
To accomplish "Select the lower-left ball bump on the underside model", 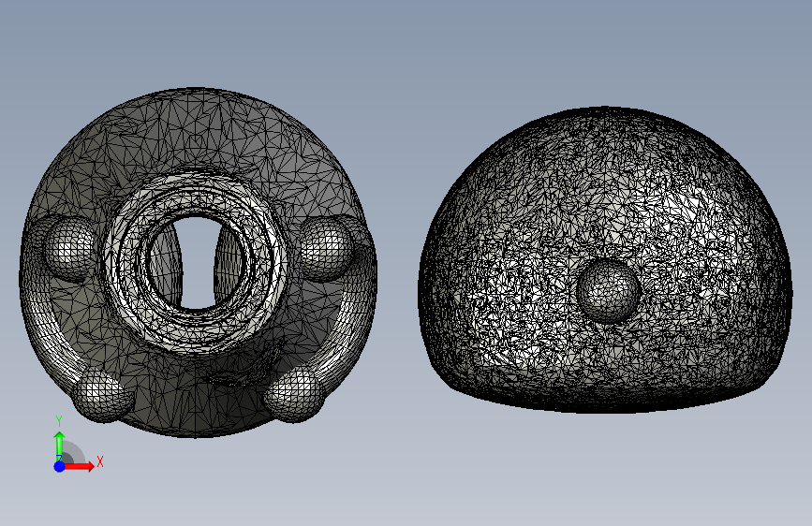I will (102, 395).
